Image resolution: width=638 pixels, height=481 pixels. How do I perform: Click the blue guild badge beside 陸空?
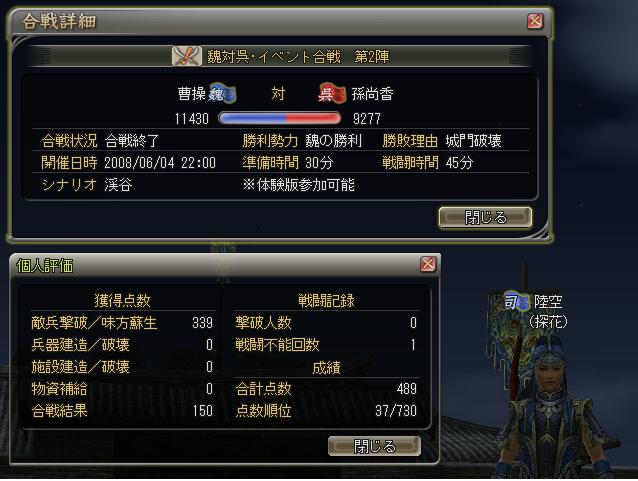tap(517, 302)
